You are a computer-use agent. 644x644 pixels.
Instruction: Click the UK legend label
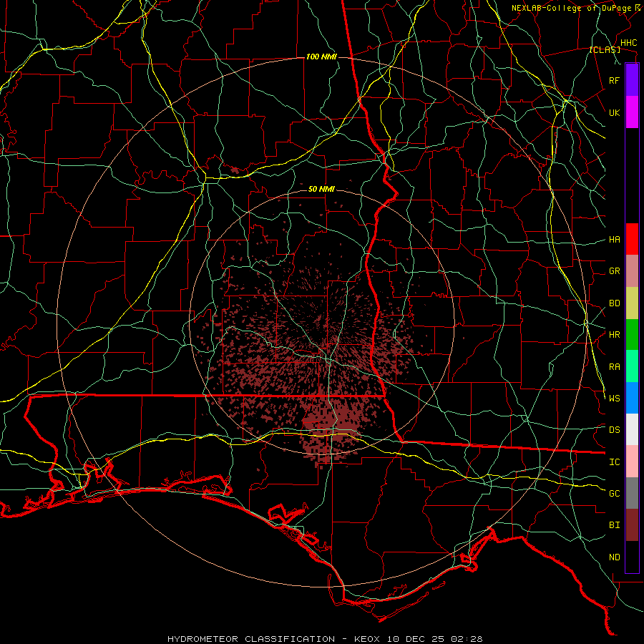[x=614, y=112]
